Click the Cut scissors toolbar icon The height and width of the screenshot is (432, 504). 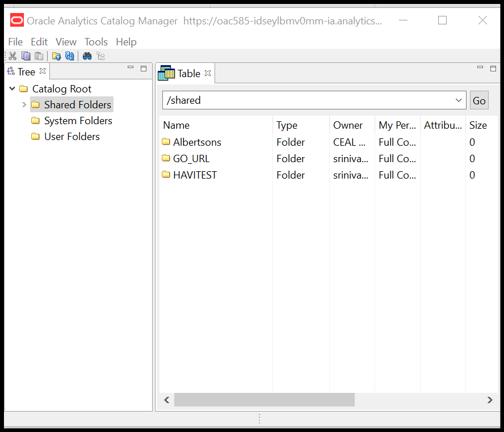pos(12,56)
